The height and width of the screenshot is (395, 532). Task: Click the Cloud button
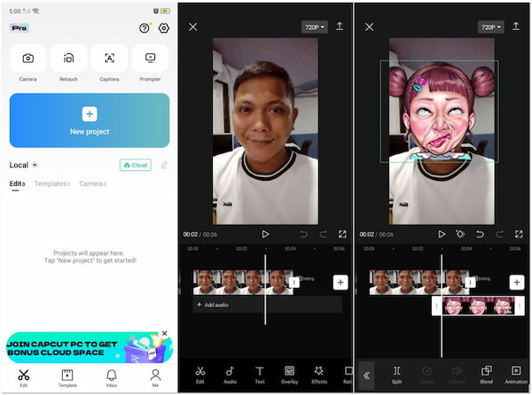tap(135, 165)
